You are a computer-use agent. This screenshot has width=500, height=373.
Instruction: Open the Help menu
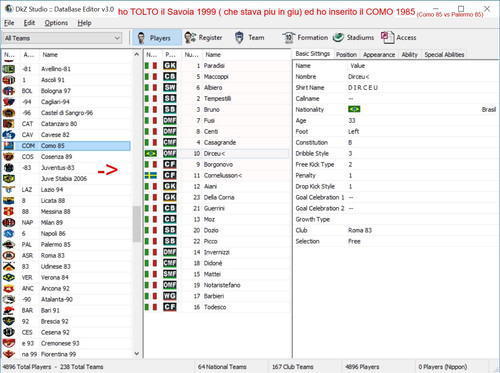click(85, 23)
